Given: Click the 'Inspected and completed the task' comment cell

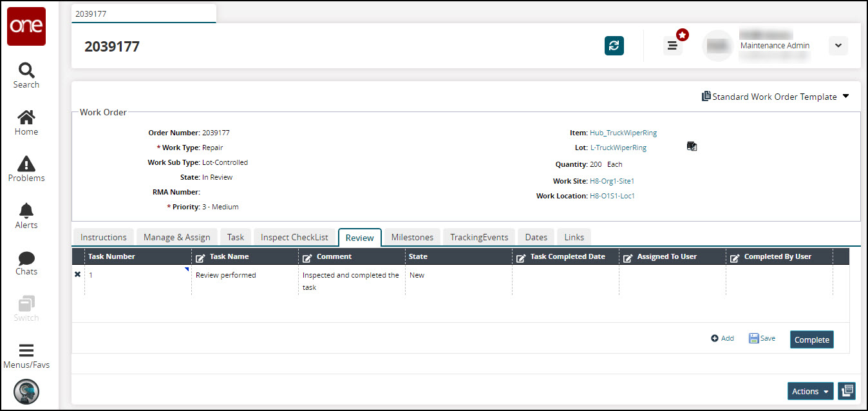Looking at the screenshot, I should [x=352, y=281].
